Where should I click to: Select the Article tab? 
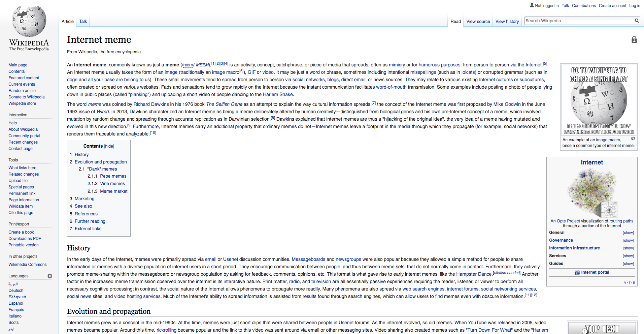(68, 21)
